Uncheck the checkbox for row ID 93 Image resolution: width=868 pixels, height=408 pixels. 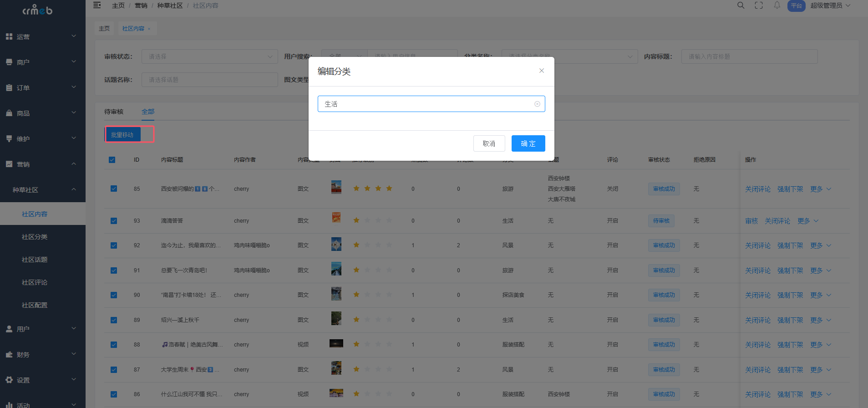[114, 221]
